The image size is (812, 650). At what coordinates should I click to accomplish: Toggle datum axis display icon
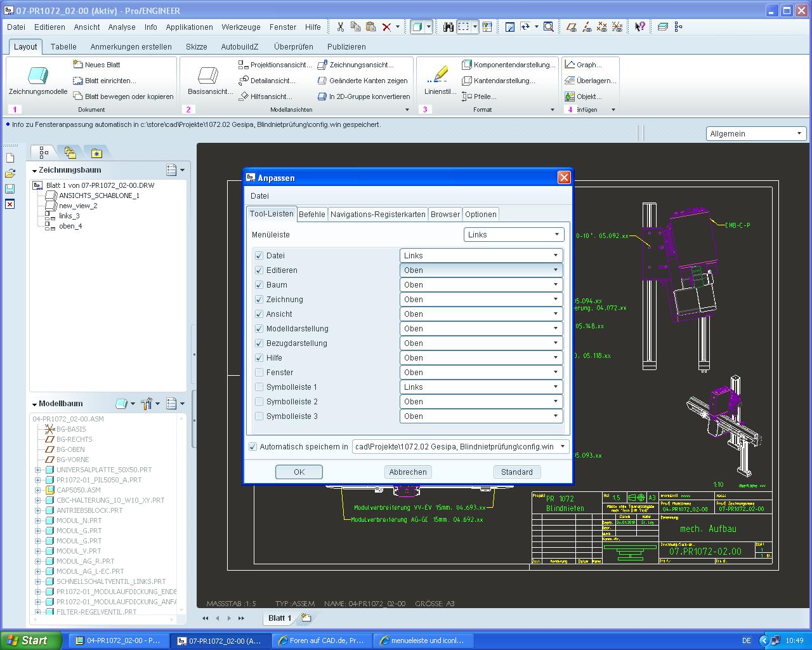coord(587,27)
